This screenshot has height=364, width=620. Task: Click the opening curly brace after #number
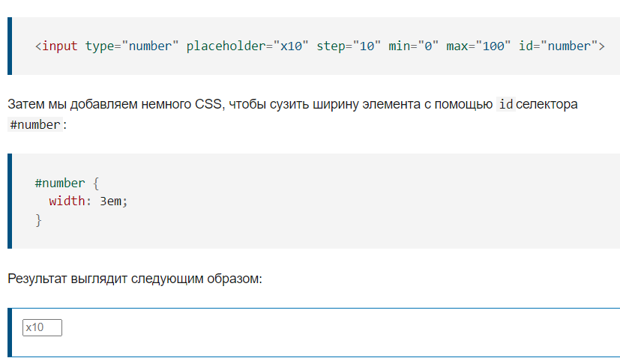point(96,183)
